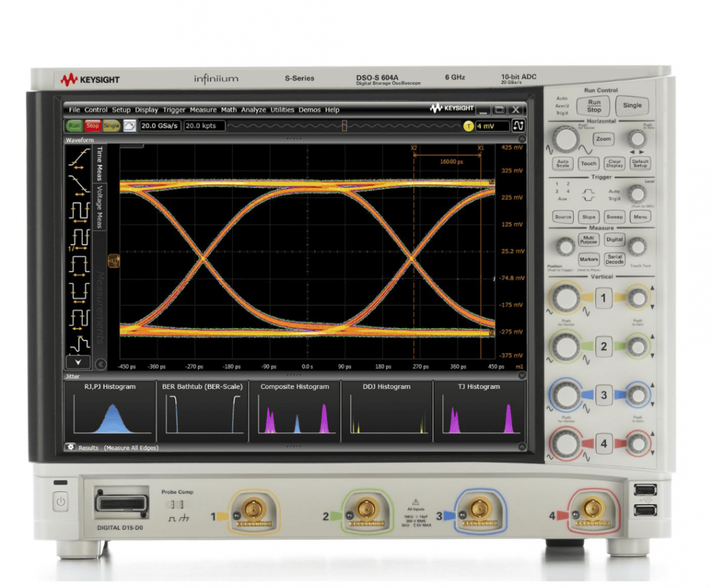Click the memory bar position handle
This screenshot has width=712, height=588.
pyautogui.click(x=344, y=126)
